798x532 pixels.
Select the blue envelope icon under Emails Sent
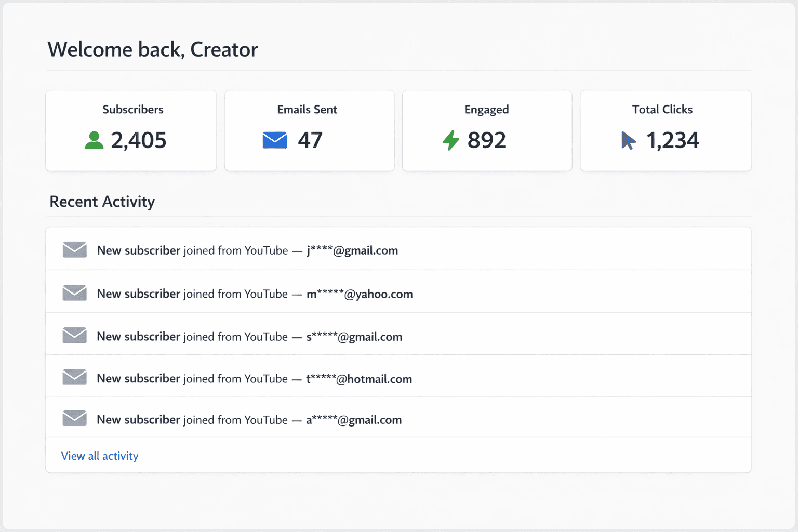[x=275, y=139]
